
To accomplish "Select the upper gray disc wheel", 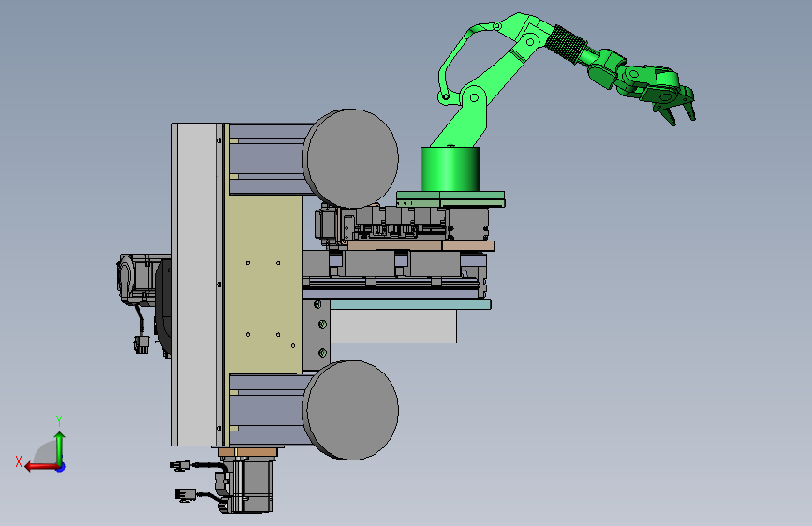I will point(350,158).
